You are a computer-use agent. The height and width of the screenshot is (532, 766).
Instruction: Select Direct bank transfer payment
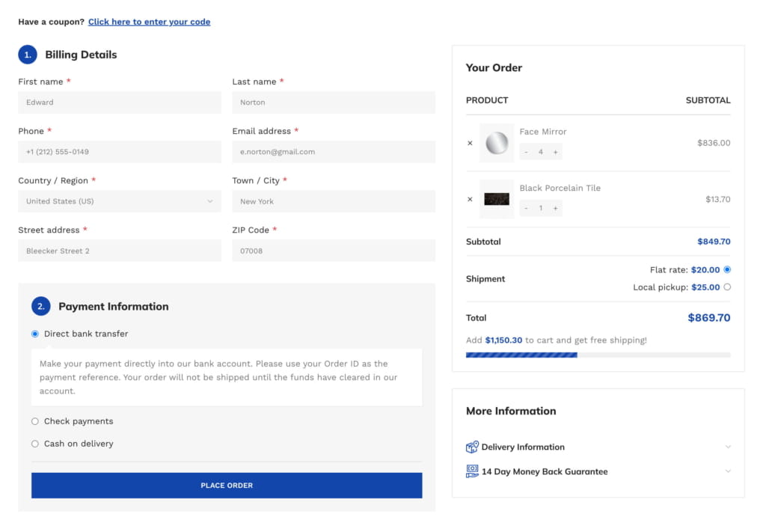pyautogui.click(x=34, y=334)
